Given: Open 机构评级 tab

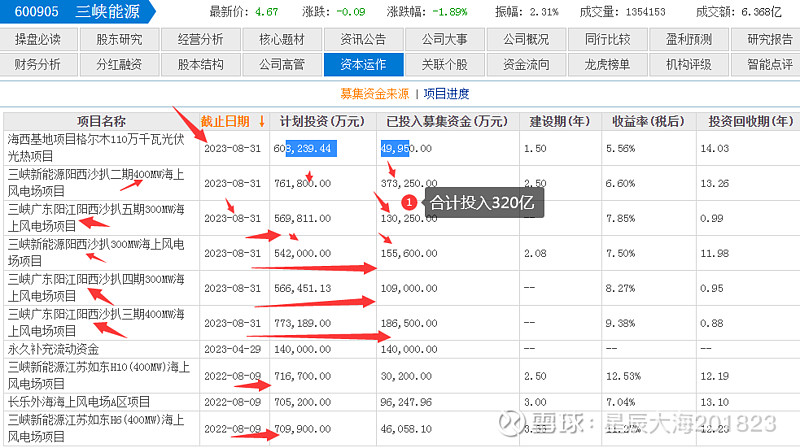Looking at the screenshot, I should [689, 65].
